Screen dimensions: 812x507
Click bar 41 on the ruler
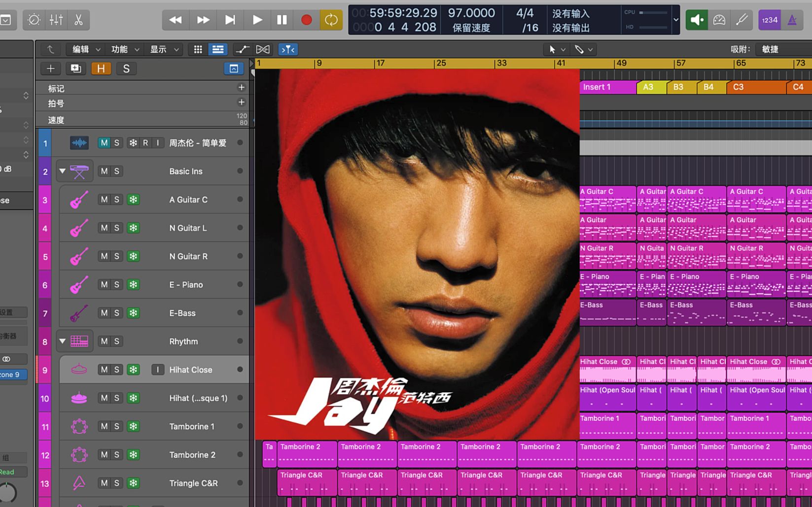561,63
